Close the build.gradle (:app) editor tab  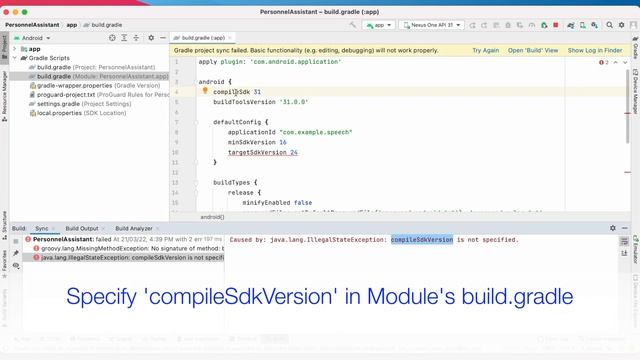point(230,38)
